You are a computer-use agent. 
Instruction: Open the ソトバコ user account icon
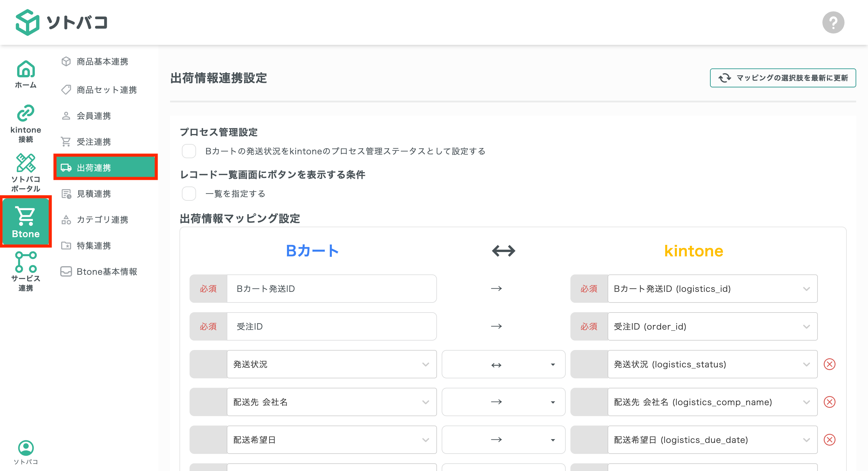25,447
